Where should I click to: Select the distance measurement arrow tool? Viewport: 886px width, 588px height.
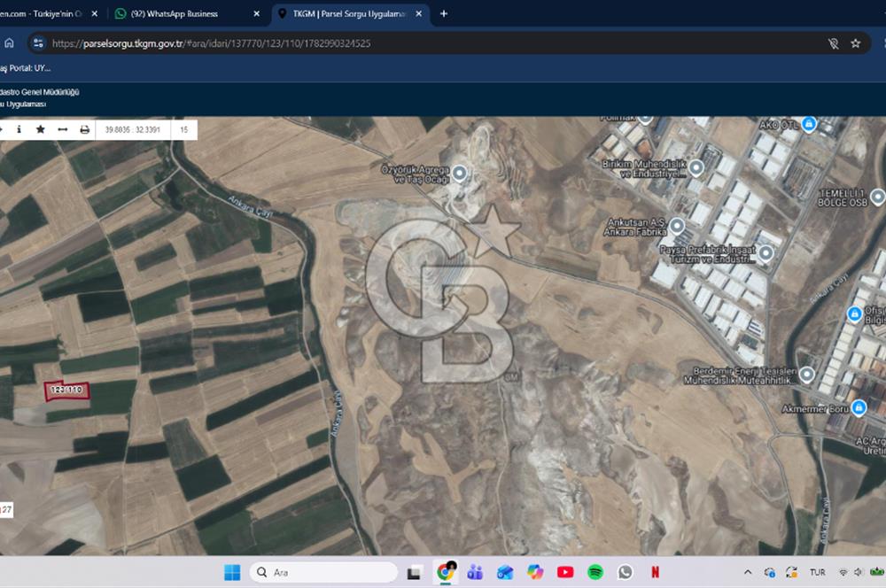[63, 129]
